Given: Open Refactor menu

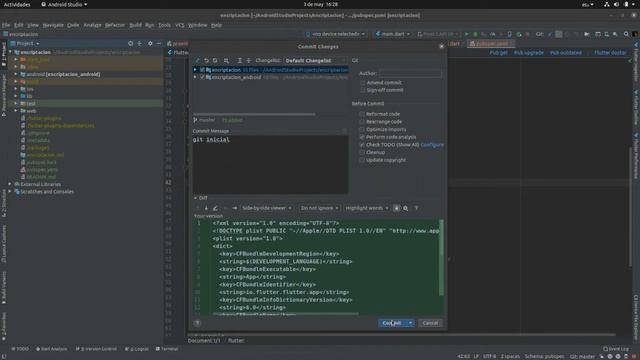Looking at the screenshot, I should (115, 25).
